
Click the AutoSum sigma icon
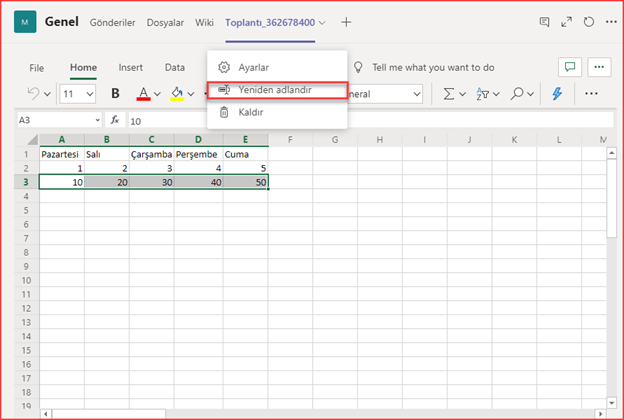tap(449, 94)
